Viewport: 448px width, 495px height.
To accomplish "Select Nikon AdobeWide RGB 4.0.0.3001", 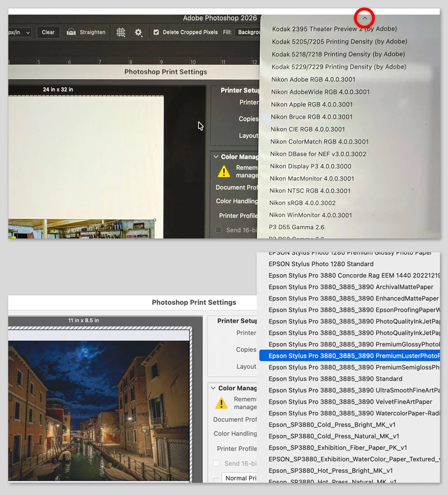I will click(x=320, y=92).
